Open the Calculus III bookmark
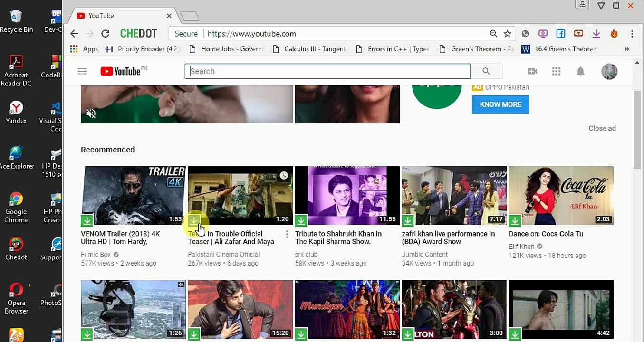The height and width of the screenshot is (342, 644). (x=309, y=49)
